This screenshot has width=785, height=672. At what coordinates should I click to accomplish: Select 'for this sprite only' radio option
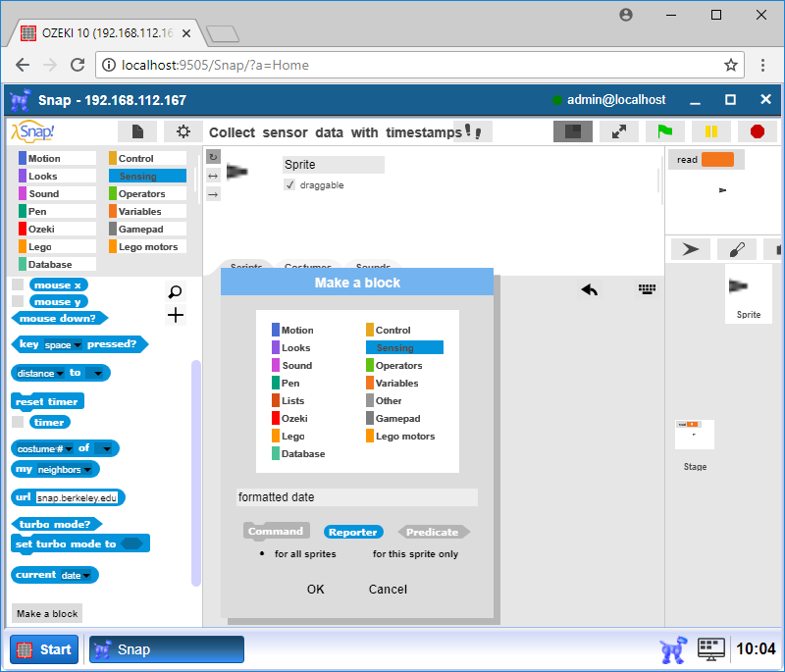click(x=415, y=554)
